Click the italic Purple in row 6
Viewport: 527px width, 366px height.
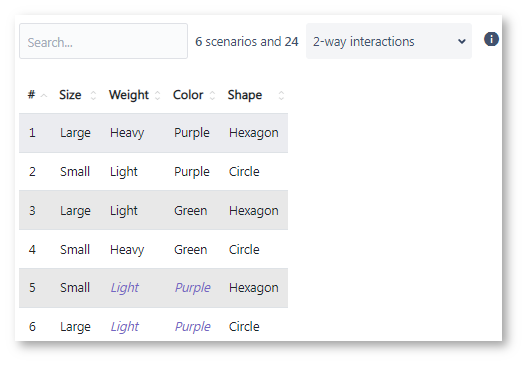tap(193, 327)
